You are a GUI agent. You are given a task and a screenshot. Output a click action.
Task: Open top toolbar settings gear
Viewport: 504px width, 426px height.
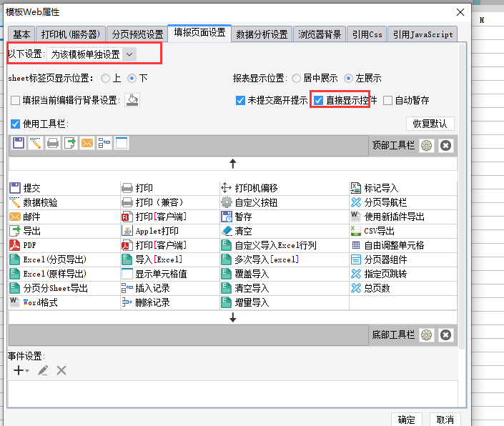427,146
